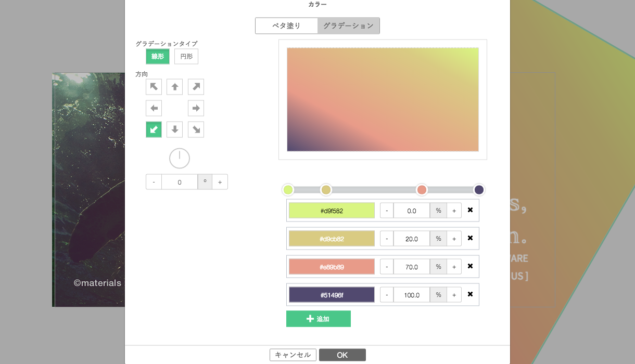Choose 円形 radial gradient type

(x=186, y=56)
